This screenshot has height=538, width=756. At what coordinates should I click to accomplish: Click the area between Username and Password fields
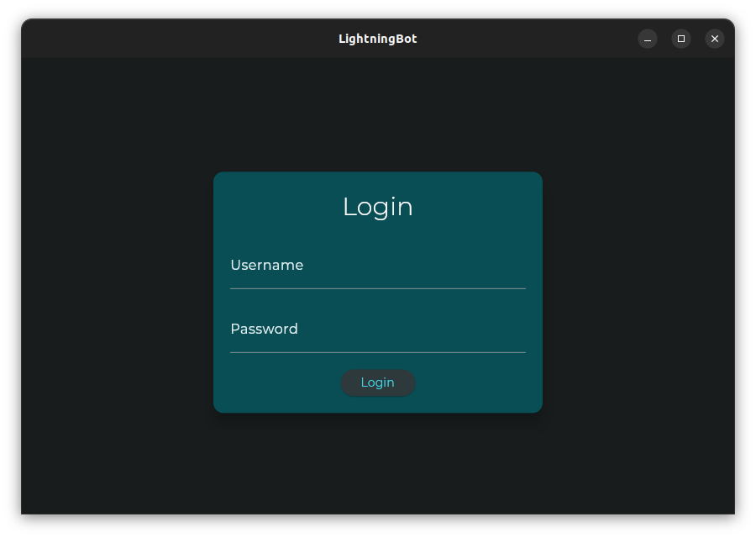[378, 307]
